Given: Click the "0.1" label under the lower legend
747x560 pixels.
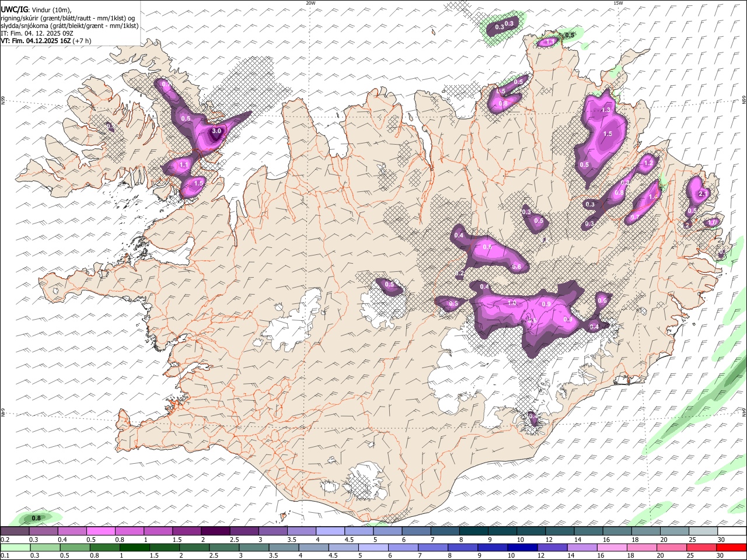Looking at the screenshot, I should click(x=5, y=556).
